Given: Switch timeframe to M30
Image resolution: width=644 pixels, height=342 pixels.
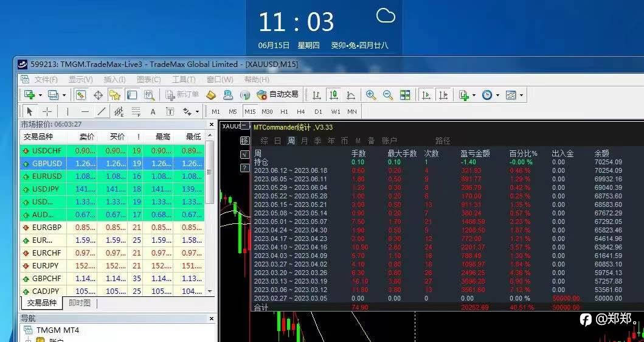Looking at the screenshot, I should [x=267, y=111].
